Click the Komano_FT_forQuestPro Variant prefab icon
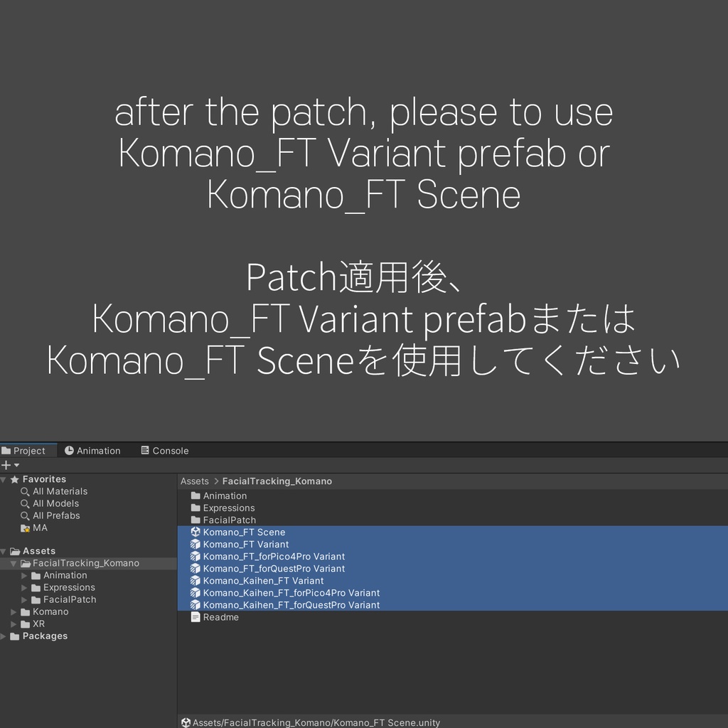Viewport: 728px width, 728px height. pos(196,568)
